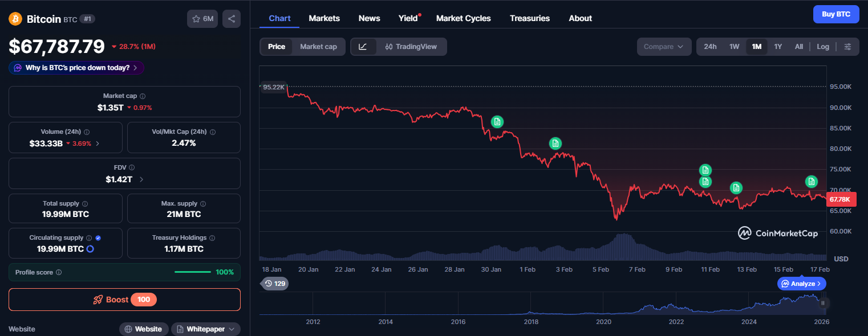Open the share icon button
The height and width of the screenshot is (336, 868).
(x=232, y=19)
